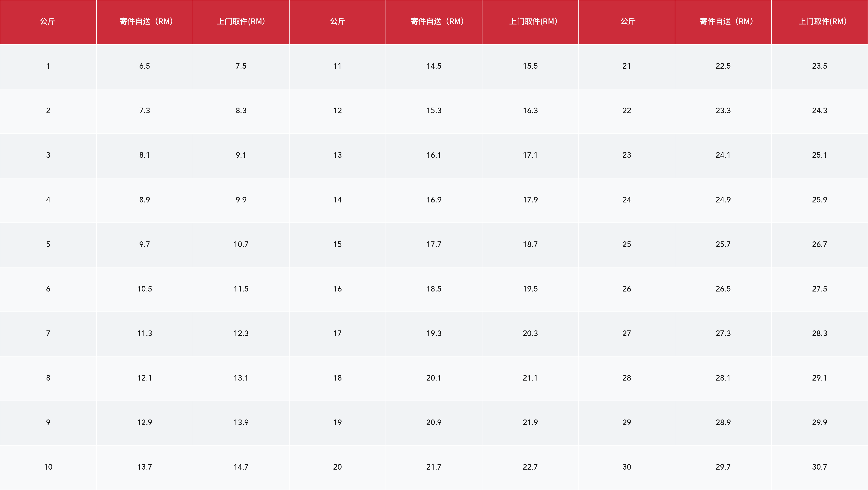The height and width of the screenshot is (490, 868).
Task: Click the 6.5 price cell for 1 kg
Action: pyautogui.click(x=145, y=66)
